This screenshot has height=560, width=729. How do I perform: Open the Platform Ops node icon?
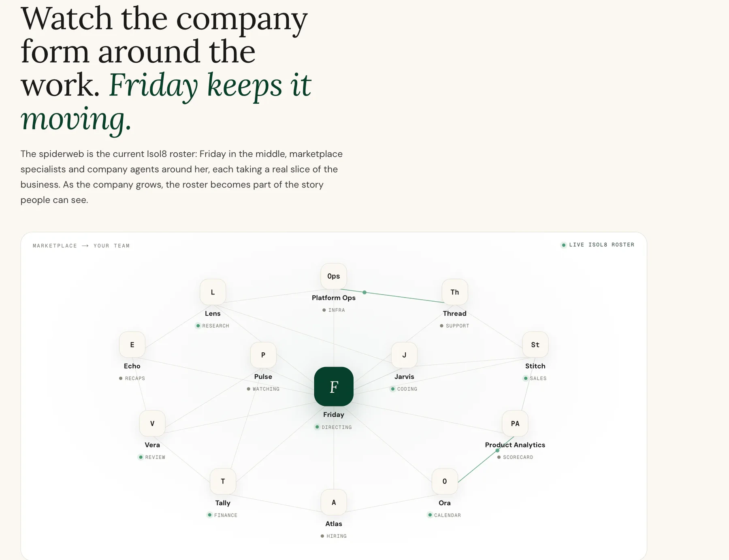point(334,276)
